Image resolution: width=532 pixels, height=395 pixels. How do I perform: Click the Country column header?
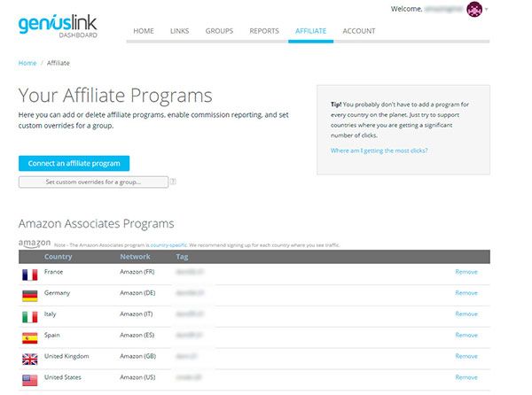[x=58, y=257]
